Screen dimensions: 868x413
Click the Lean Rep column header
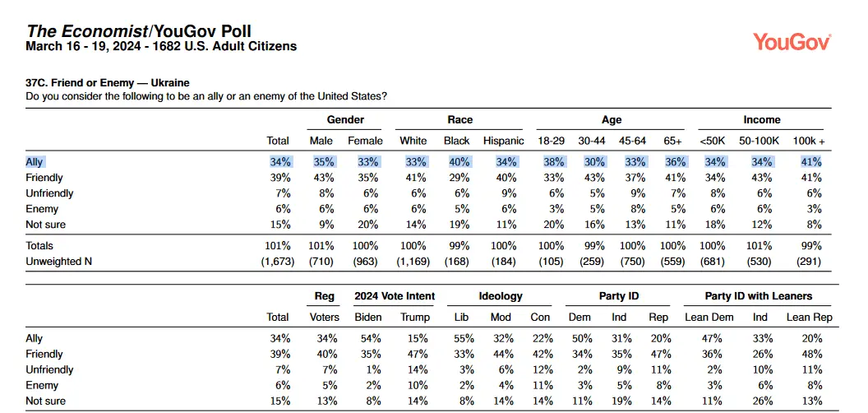coord(810,317)
